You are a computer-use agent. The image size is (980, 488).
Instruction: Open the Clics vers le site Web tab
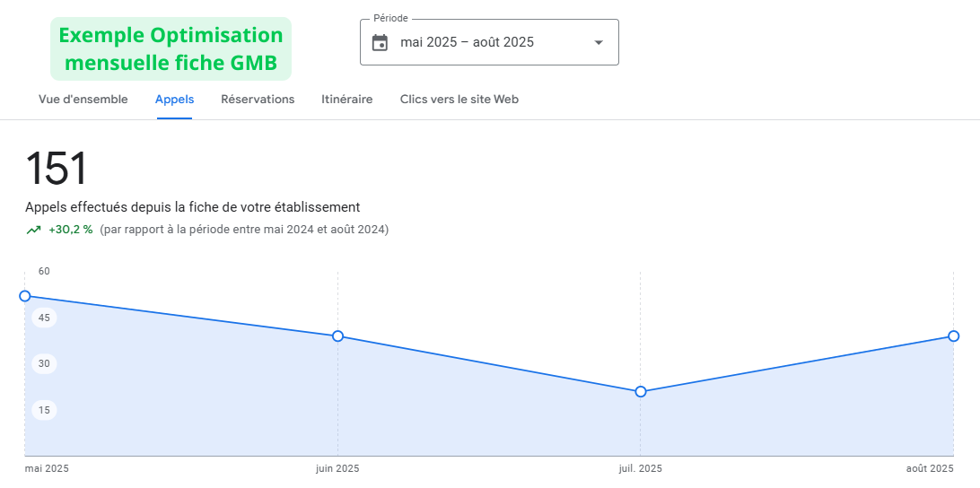[x=459, y=100]
